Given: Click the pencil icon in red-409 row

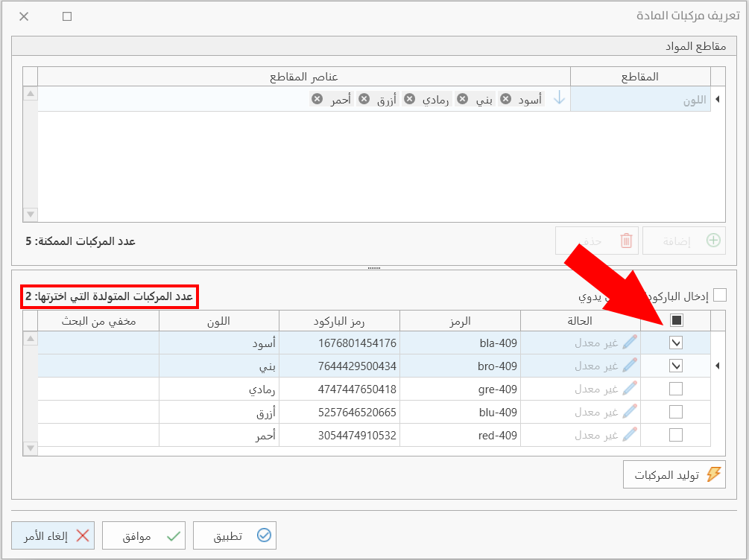Looking at the screenshot, I should pos(630,435).
